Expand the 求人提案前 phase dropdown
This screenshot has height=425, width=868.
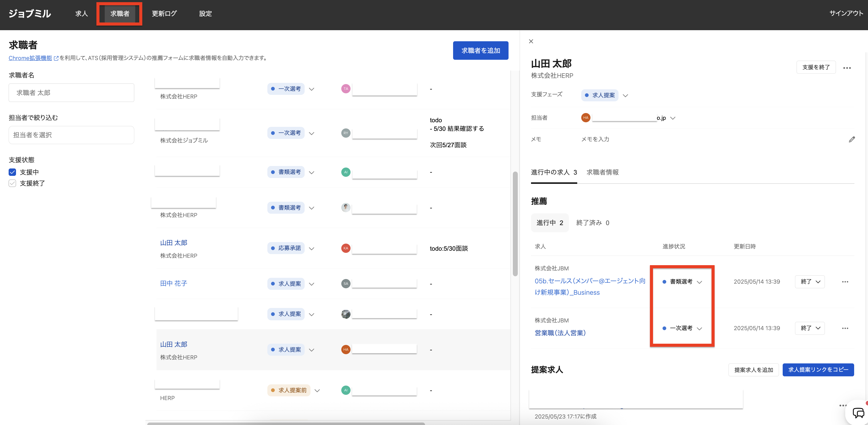317,391
